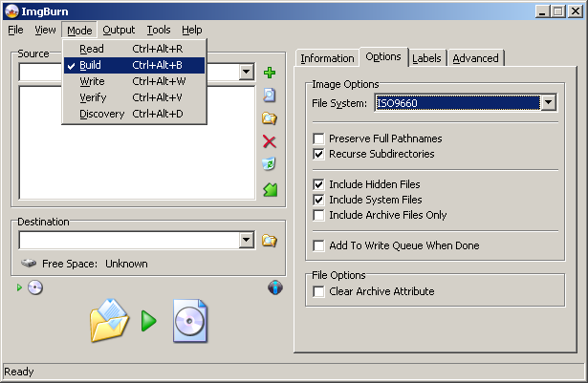588x383 pixels.
Task: Click the Ready status bar text
Action: [x=19, y=372]
